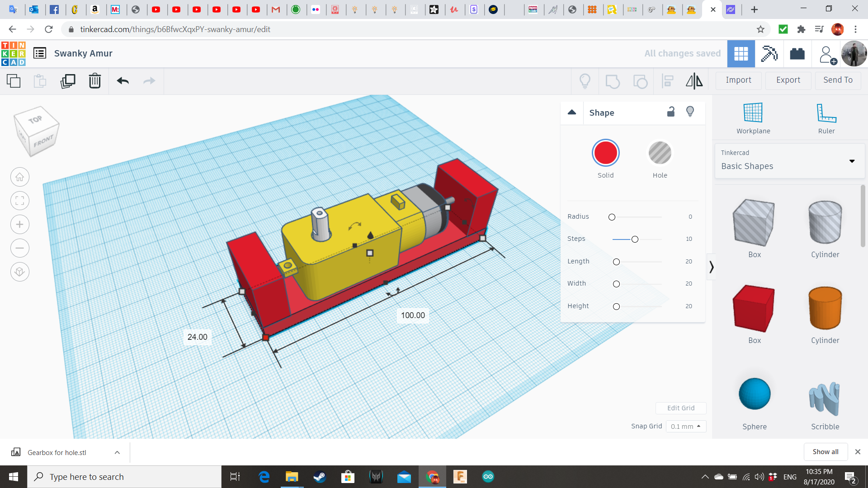Click the Edit Grid button
The height and width of the screenshot is (488, 868).
(680, 408)
